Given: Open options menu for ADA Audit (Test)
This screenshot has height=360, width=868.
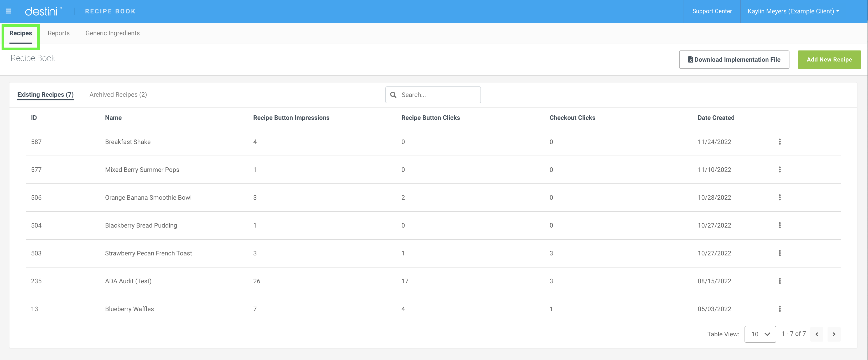Looking at the screenshot, I should (x=779, y=281).
